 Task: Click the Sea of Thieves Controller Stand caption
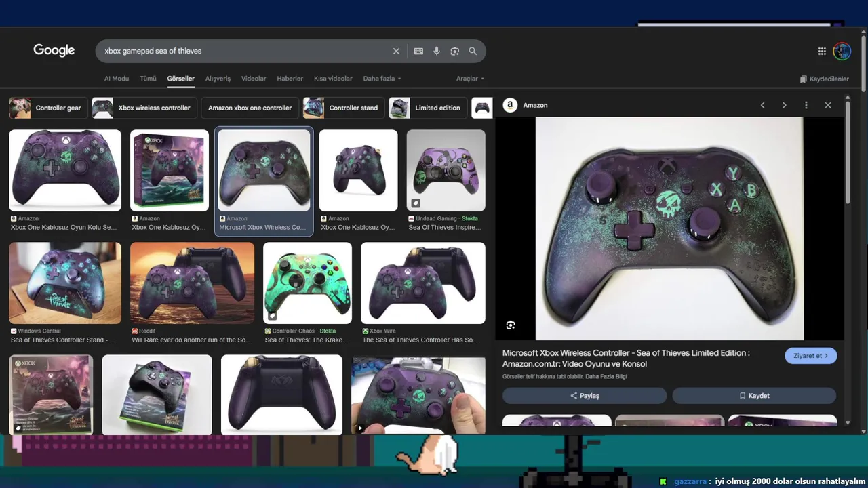pyautogui.click(x=63, y=340)
